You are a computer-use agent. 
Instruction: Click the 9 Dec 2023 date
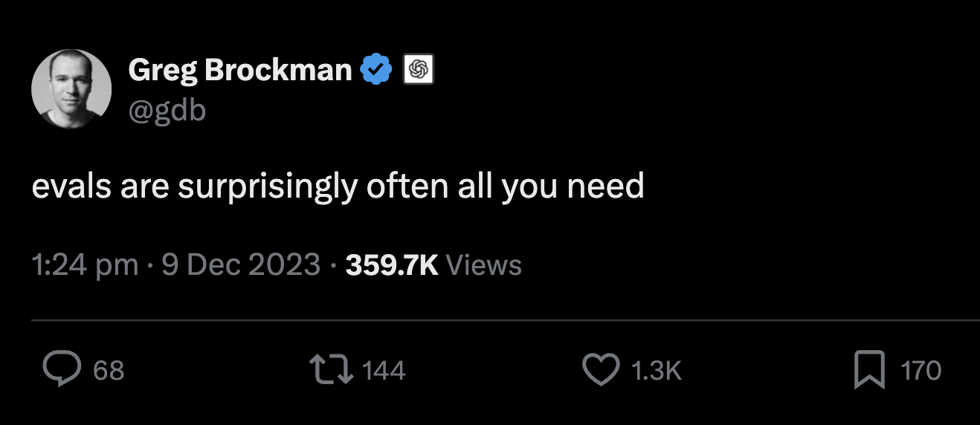(241, 265)
